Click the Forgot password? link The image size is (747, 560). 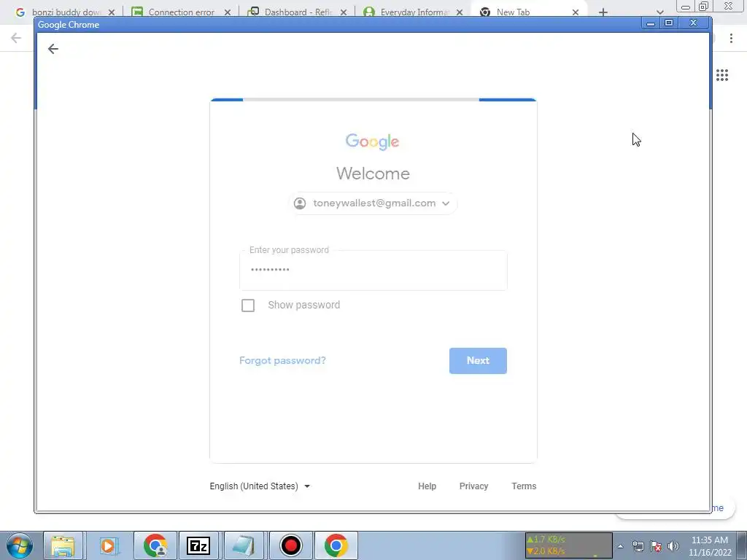click(282, 360)
